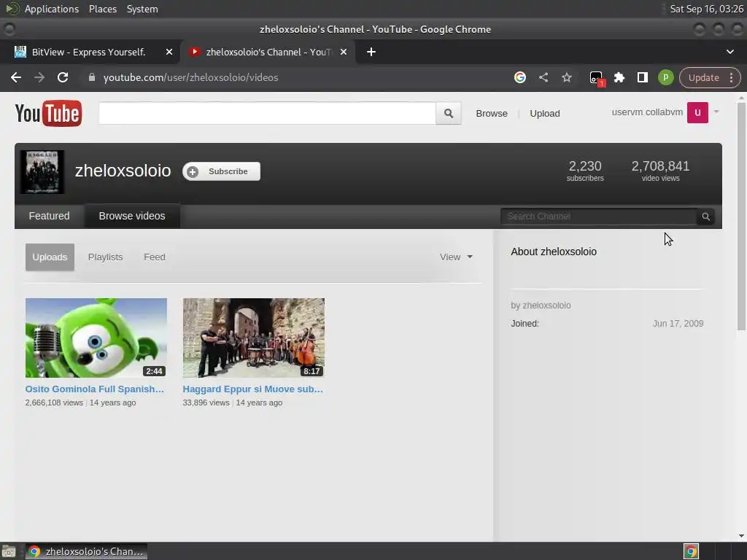Subscribe to zheloxsoloio
This screenshot has width=747, height=560.
(222, 171)
